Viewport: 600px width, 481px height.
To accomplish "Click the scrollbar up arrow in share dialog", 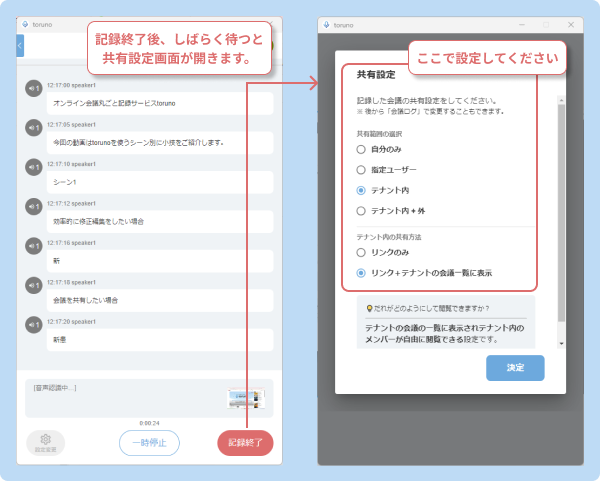I will (561, 100).
